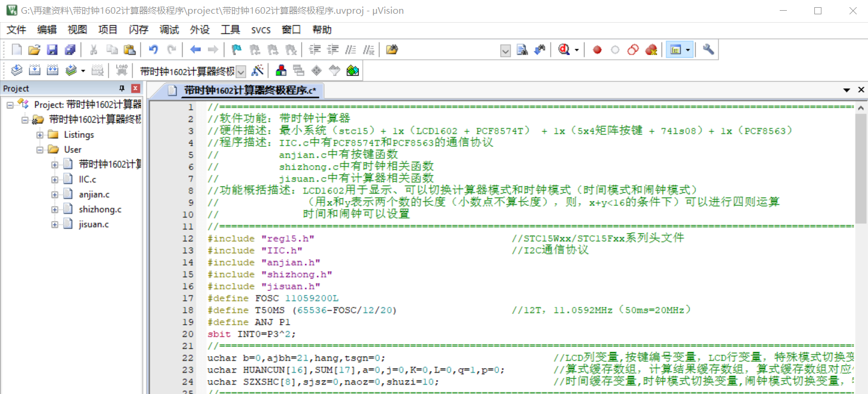The height and width of the screenshot is (394, 868).
Task: Select the Listings folder in project tree
Action: 79,135
